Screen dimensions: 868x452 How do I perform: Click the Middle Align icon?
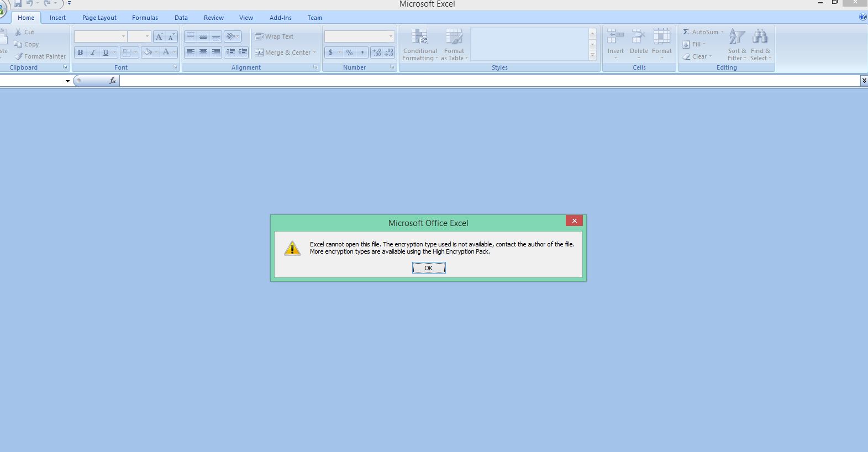203,36
